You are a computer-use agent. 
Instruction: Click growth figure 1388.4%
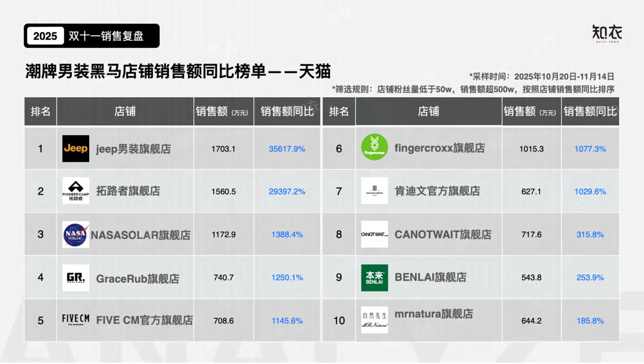click(287, 234)
